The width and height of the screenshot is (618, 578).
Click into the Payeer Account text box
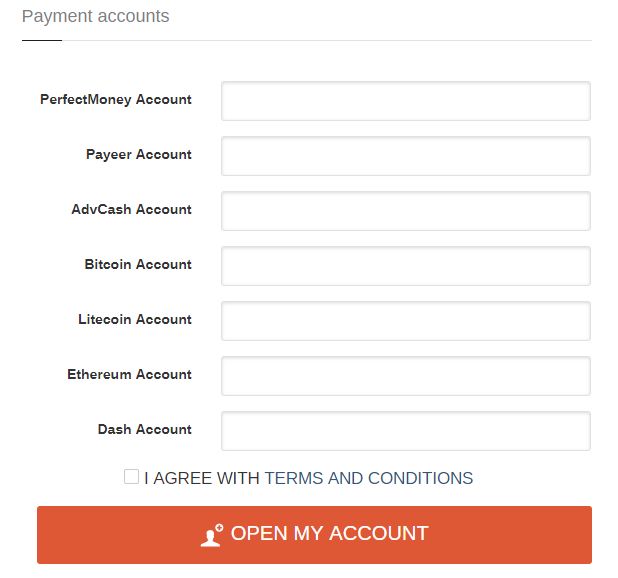(x=406, y=156)
